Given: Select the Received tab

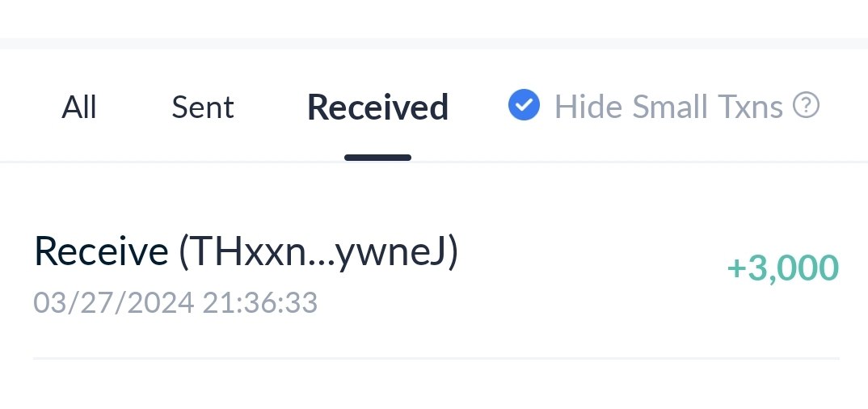Looking at the screenshot, I should tap(377, 107).
